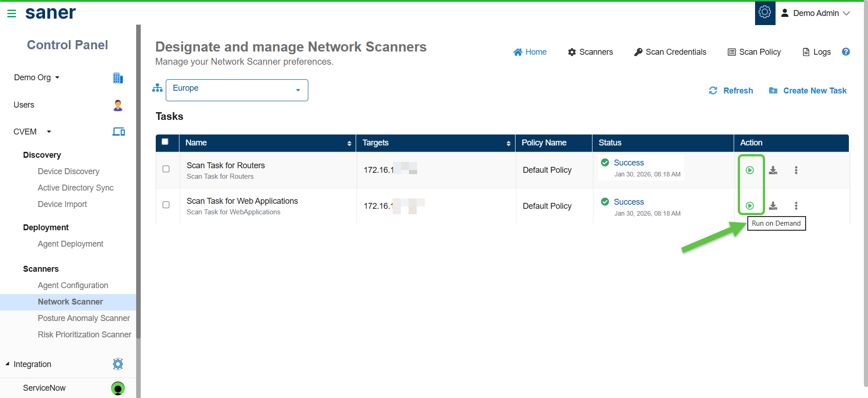The image size is (868, 398).
Task: Open Device Discovery in sidebar
Action: [x=68, y=171]
